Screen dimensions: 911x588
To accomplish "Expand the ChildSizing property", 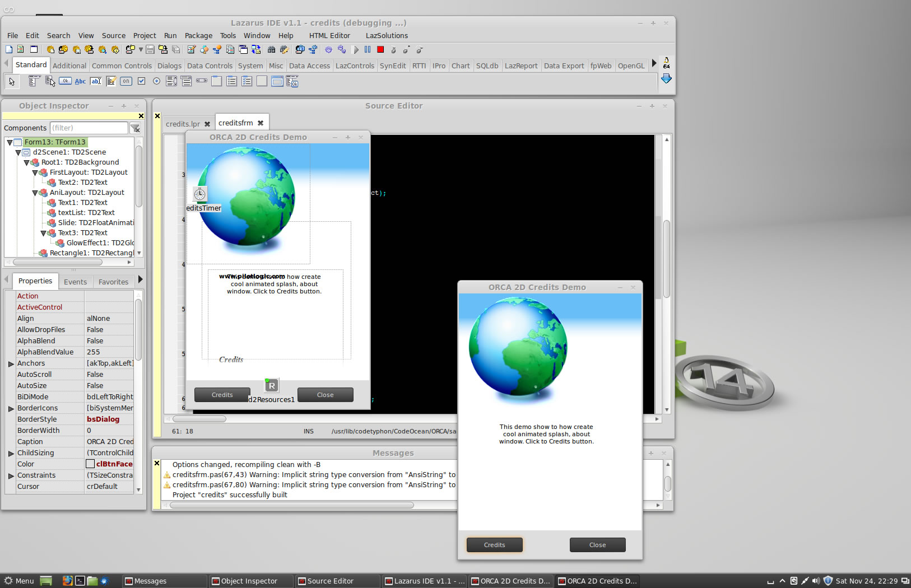I will (x=11, y=454).
